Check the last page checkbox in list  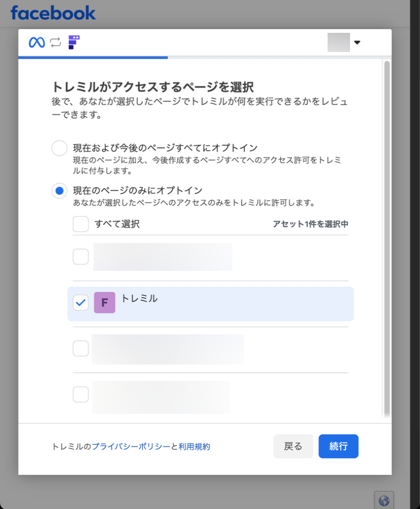coord(81,394)
